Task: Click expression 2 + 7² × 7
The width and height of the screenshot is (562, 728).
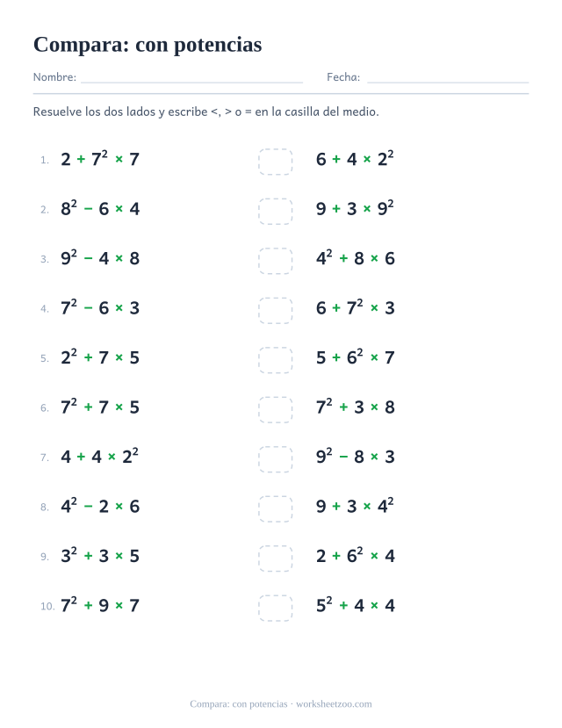Action: click(x=100, y=159)
